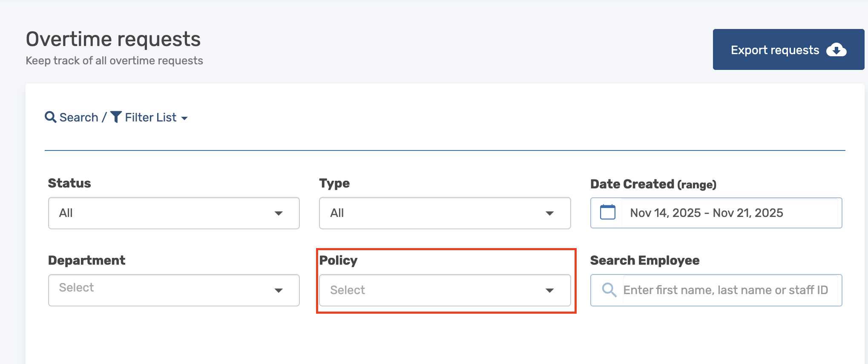This screenshot has width=868, height=364.
Task: Click the Overtime requests page heading
Action: (x=113, y=39)
